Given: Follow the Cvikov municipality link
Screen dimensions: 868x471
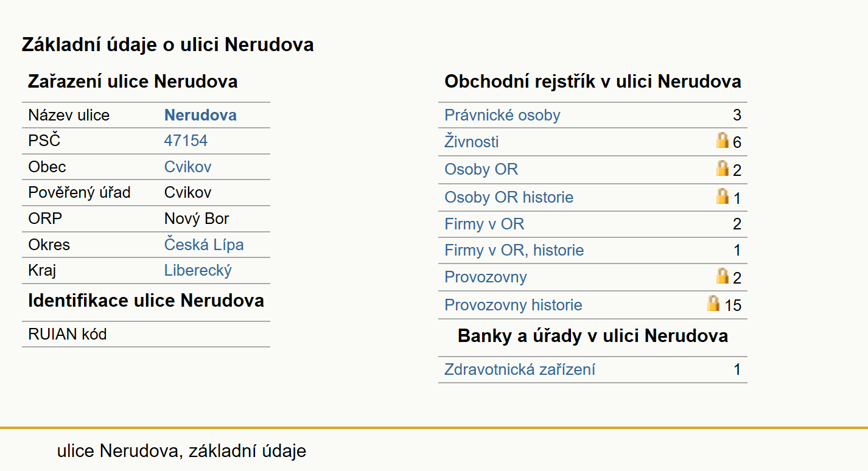Looking at the screenshot, I should [x=187, y=167].
